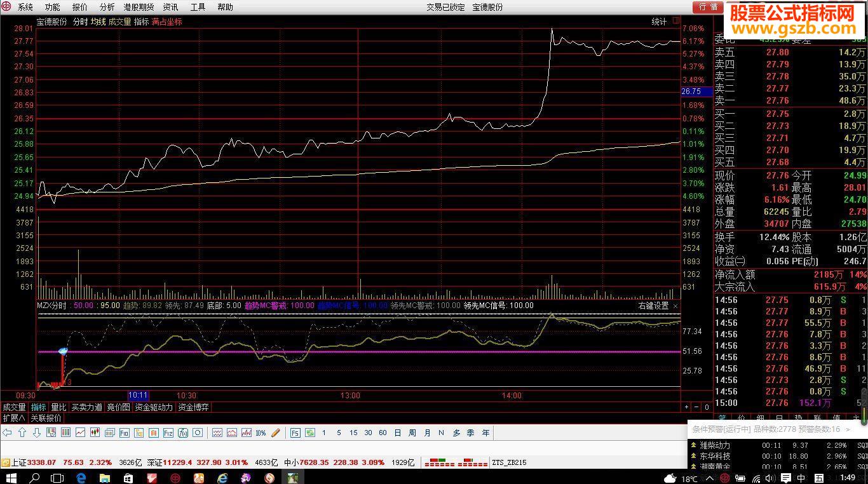Click the minus button beside indicator tabs
This screenshot has width=868, height=484.
[x=696, y=407]
